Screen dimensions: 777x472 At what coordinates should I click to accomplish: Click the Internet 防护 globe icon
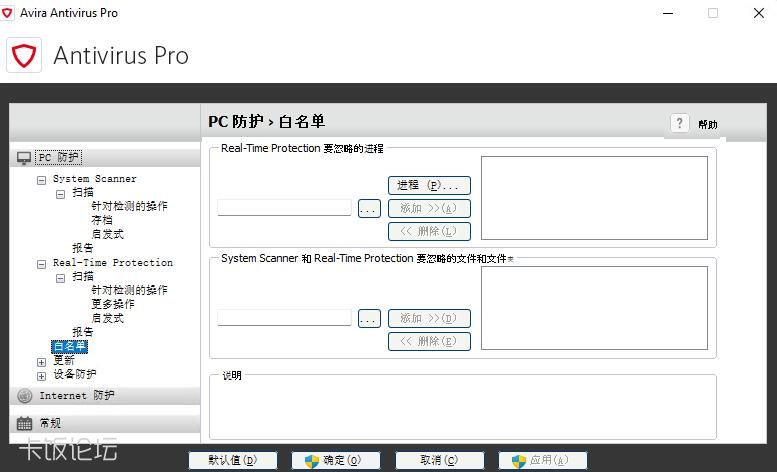pos(24,396)
